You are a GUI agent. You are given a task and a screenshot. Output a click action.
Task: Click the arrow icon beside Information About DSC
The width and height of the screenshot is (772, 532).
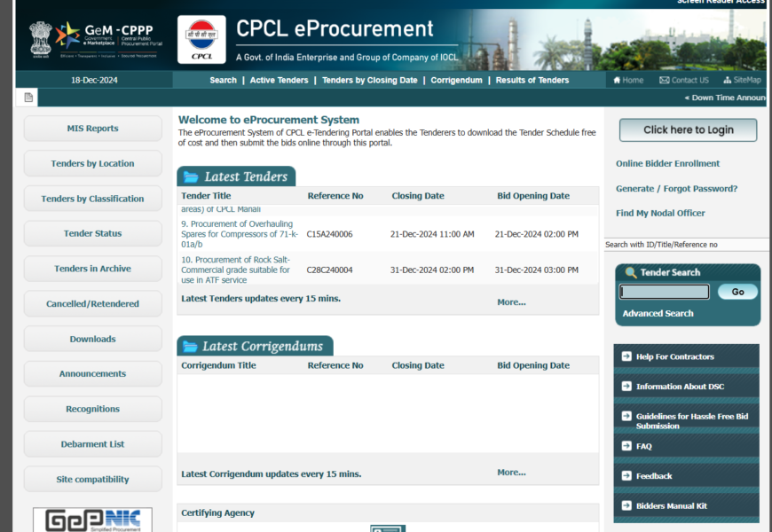point(626,387)
